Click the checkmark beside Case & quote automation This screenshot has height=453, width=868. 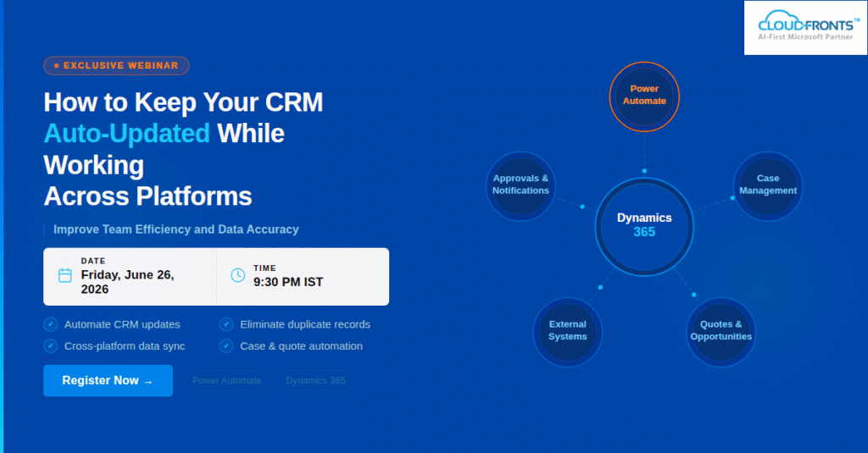pyautogui.click(x=226, y=346)
